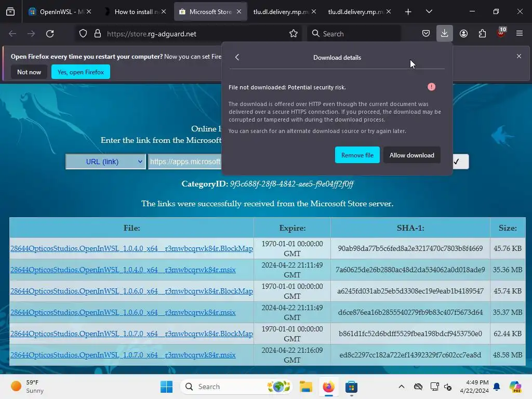This screenshot has width=532, height=399.
Task: Open tracking protection shield icon
Action: tap(83, 34)
